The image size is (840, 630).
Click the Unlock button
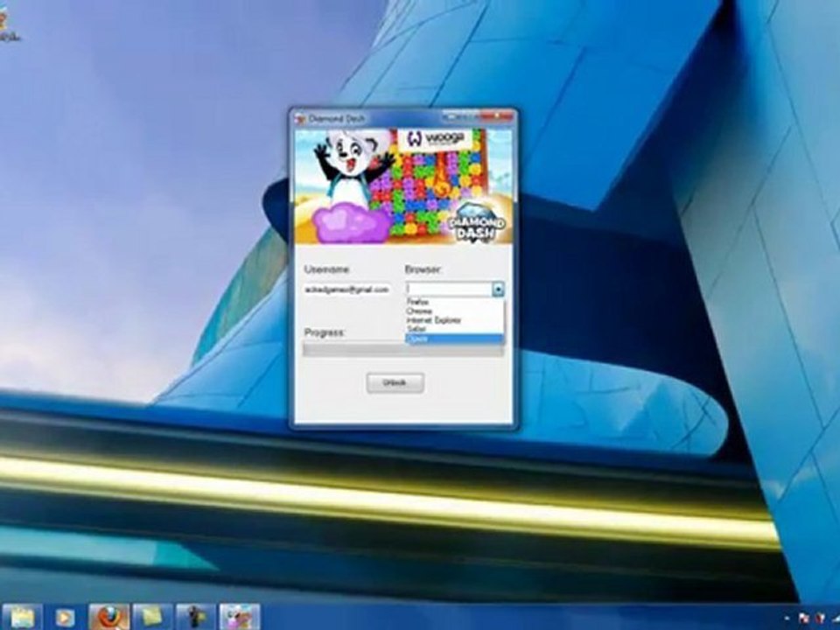pos(395,382)
